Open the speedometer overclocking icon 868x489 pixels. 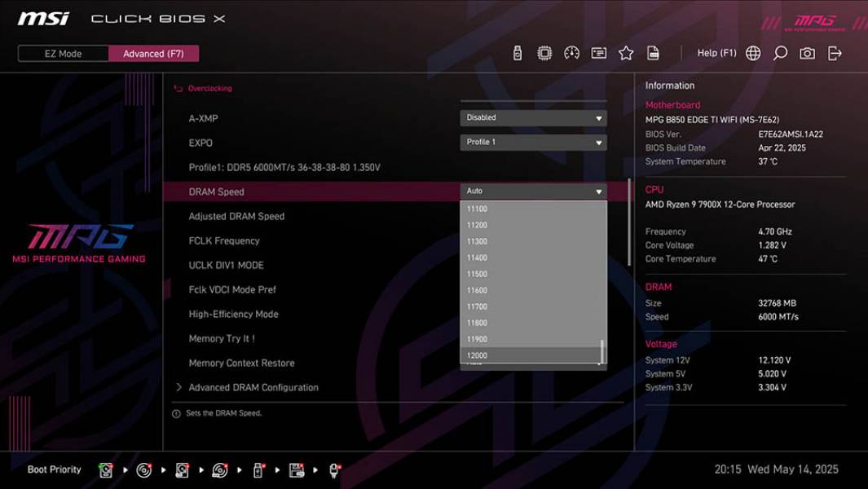(571, 53)
